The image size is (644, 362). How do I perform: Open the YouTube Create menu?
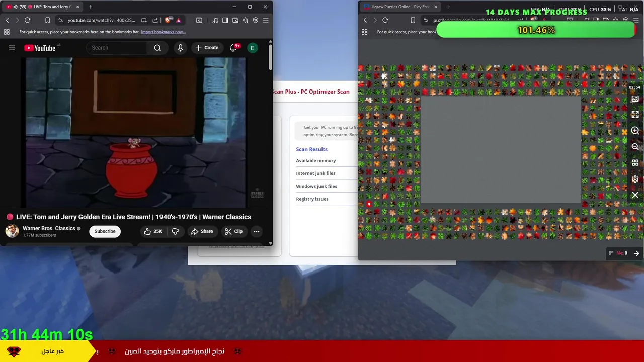[x=207, y=48]
